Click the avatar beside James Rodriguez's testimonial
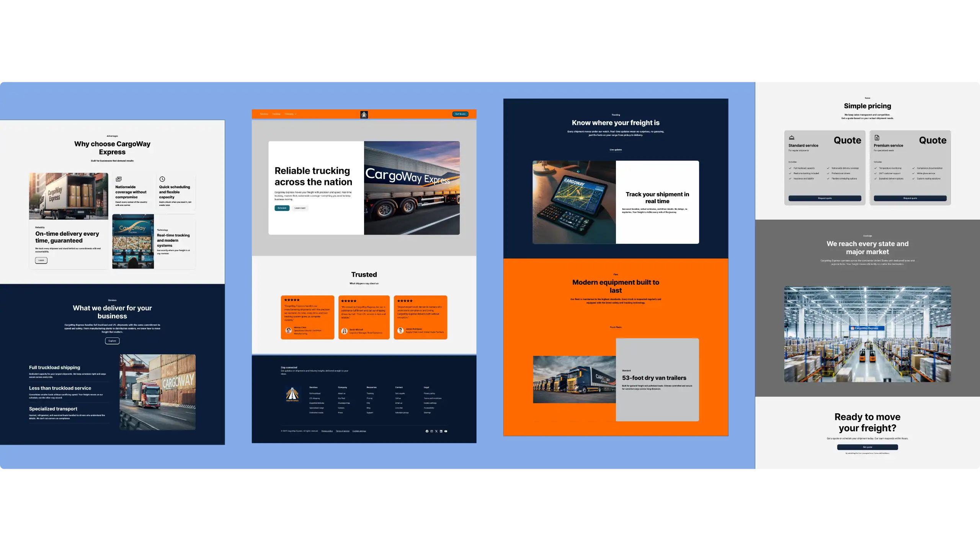 [400, 331]
